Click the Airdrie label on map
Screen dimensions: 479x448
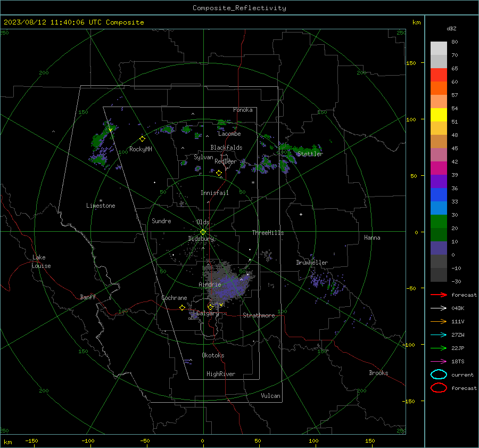[210, 284]
